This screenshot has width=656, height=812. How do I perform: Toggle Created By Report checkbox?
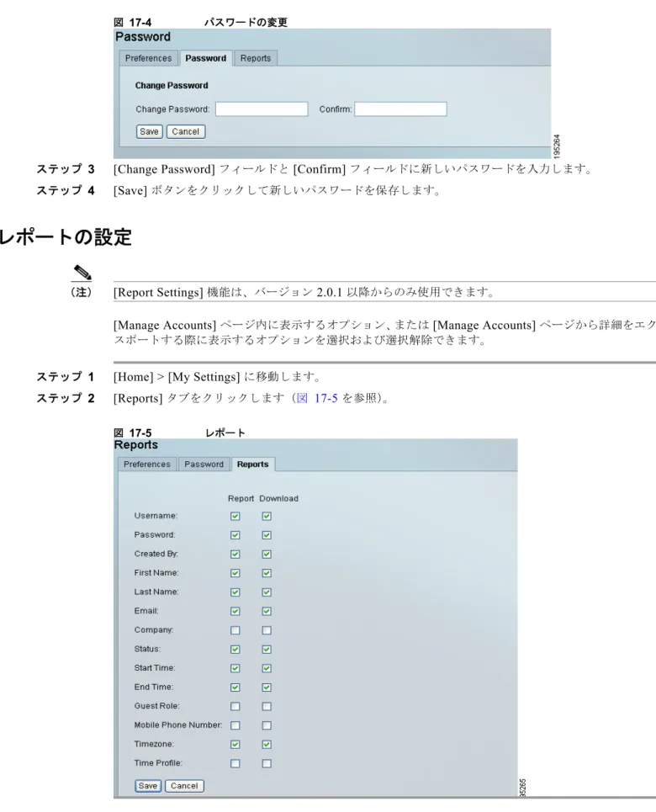[x=235, y=555]
